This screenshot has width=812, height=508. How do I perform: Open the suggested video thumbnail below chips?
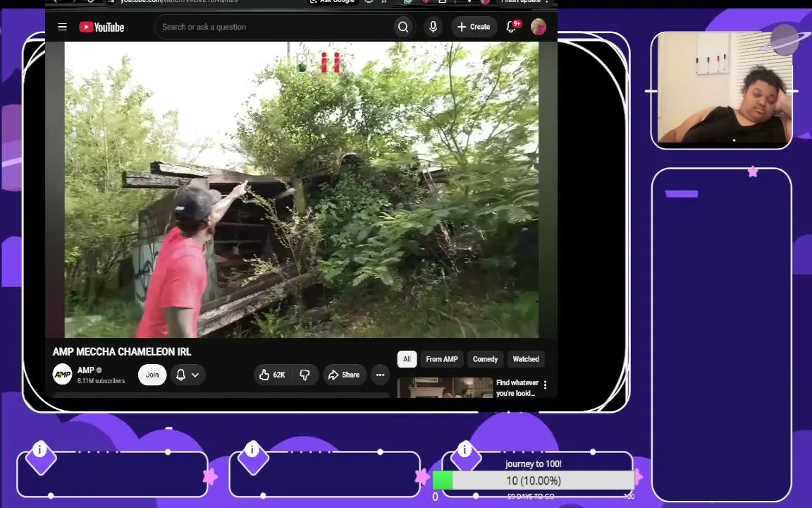(x=445, y=388)
